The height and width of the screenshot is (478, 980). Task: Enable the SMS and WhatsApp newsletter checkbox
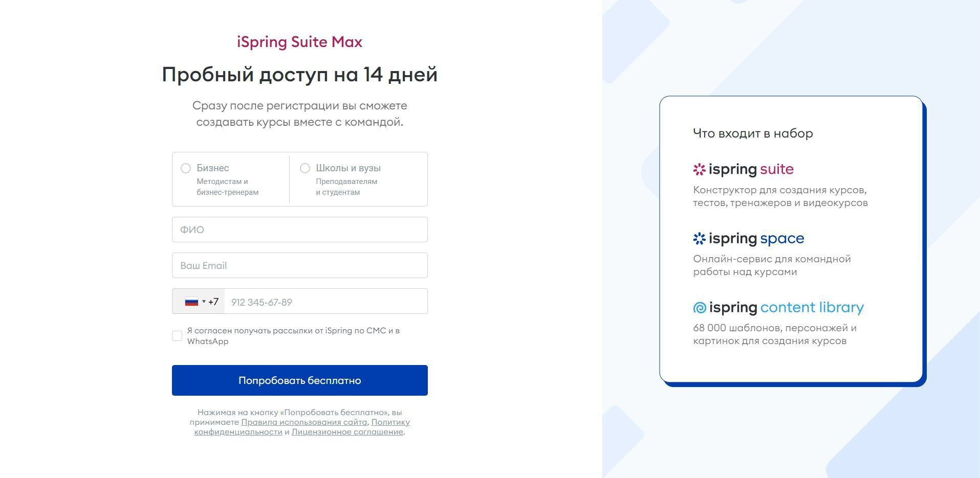pyautogui.click(x=177, y=336)
